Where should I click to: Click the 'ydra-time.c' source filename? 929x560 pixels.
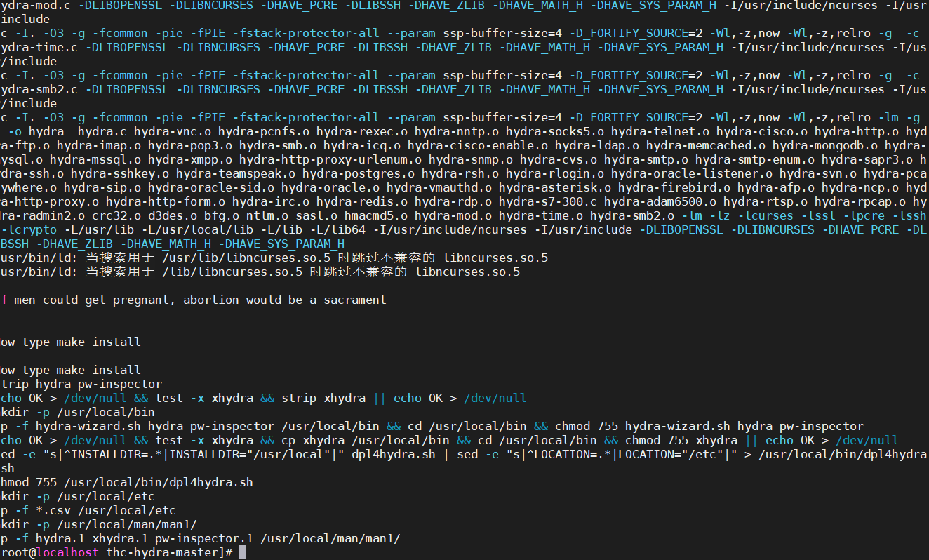click(x=39, y=48)
